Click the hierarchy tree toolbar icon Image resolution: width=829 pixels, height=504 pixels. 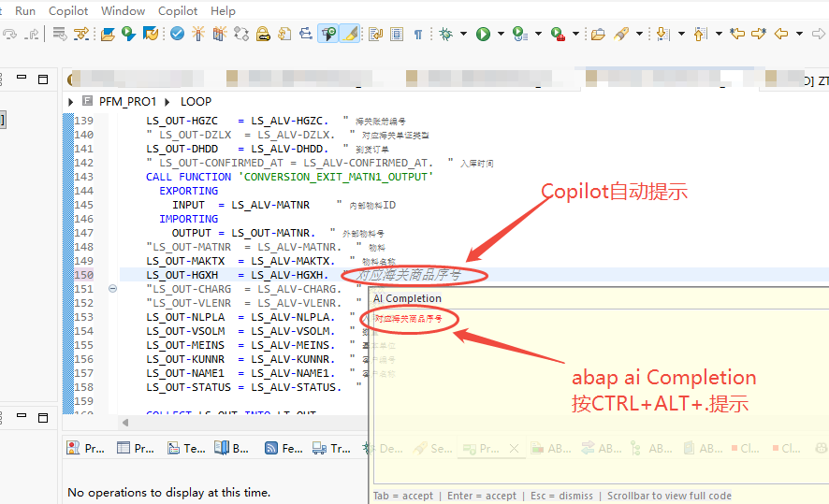(306, 35)
